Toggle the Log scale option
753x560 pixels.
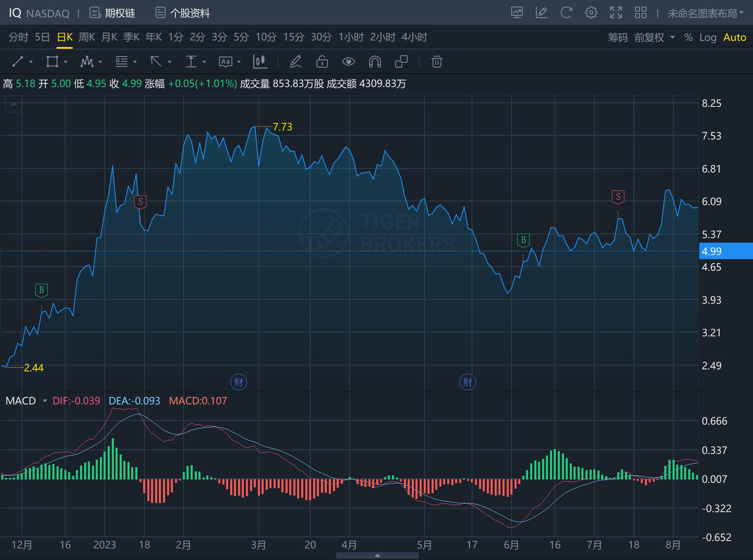[x=708, y=38]
